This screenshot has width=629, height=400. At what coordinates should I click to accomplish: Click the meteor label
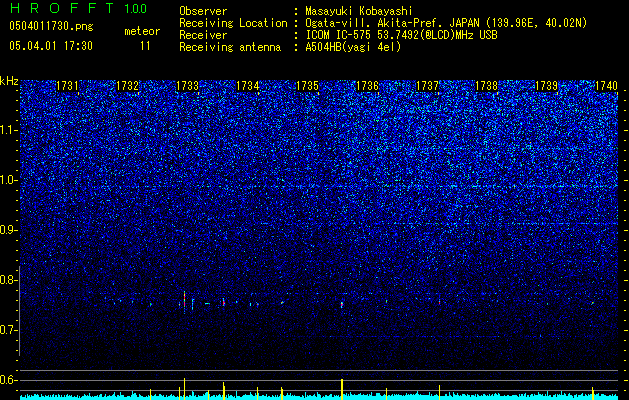coord(142,31)
